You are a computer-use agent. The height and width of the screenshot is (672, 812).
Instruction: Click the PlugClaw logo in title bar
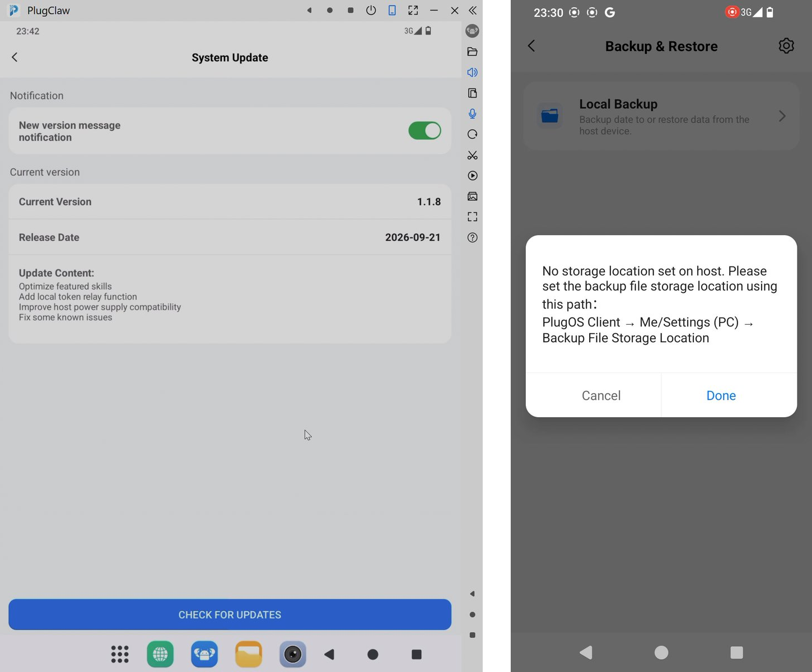[14, 10]
